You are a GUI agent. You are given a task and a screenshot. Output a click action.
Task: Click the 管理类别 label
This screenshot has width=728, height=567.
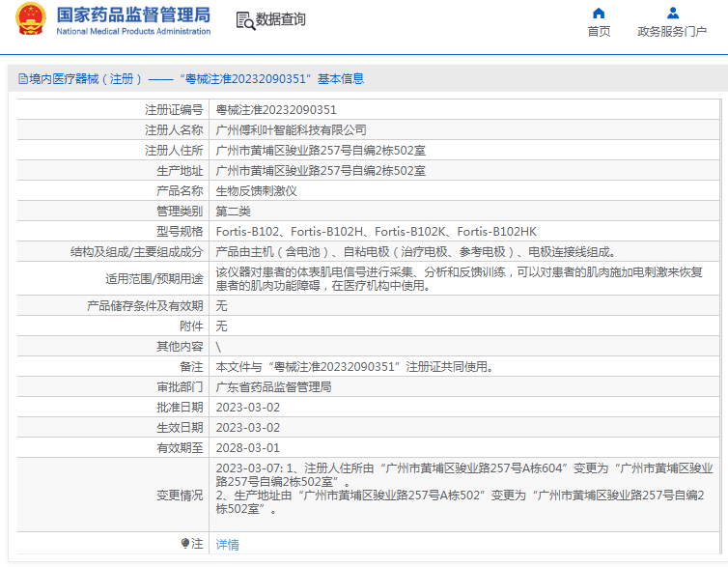click(180, 212)
